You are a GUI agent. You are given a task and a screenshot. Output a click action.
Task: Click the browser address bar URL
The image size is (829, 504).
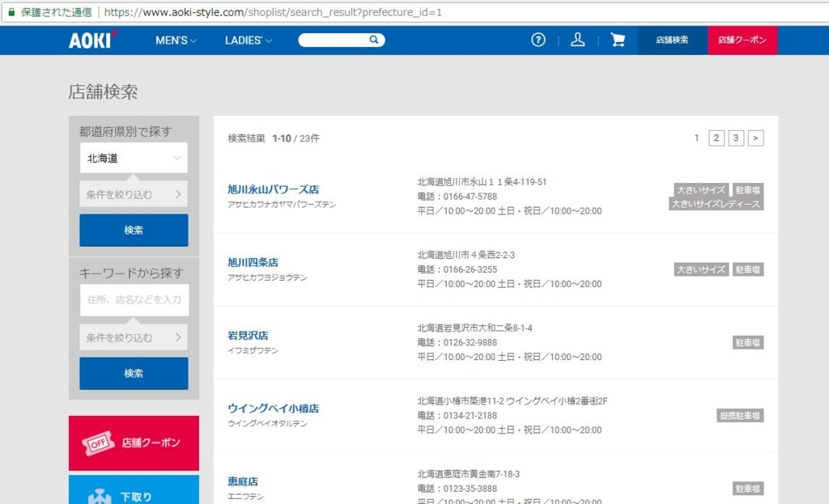273,12
